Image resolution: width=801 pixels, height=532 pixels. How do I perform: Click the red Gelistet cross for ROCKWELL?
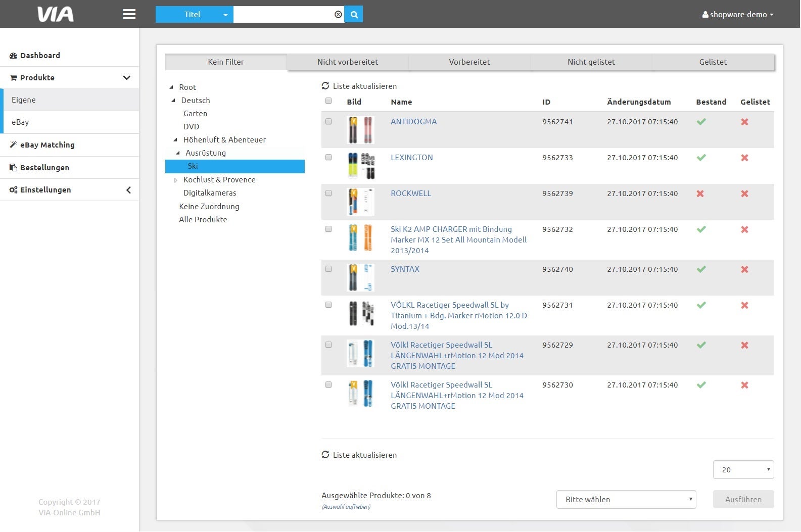744,194
